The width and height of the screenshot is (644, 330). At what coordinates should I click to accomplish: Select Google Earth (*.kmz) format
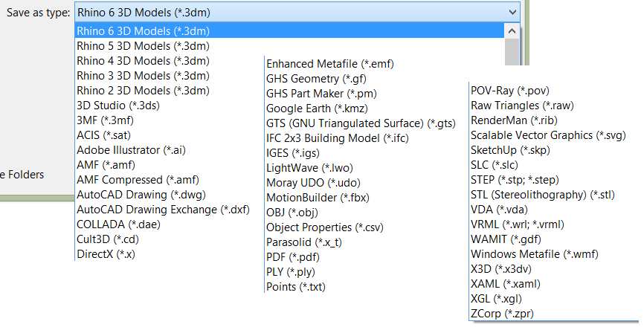(317, 109)
